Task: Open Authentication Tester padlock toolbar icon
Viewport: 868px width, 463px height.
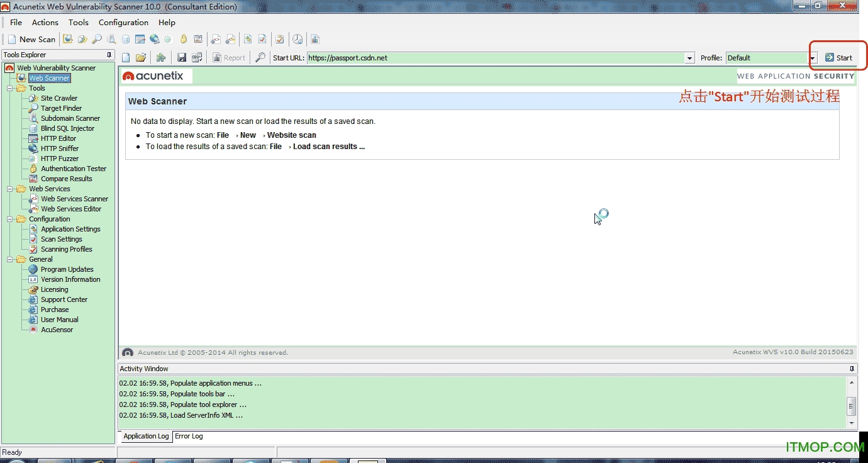Action: coord(183,39)
